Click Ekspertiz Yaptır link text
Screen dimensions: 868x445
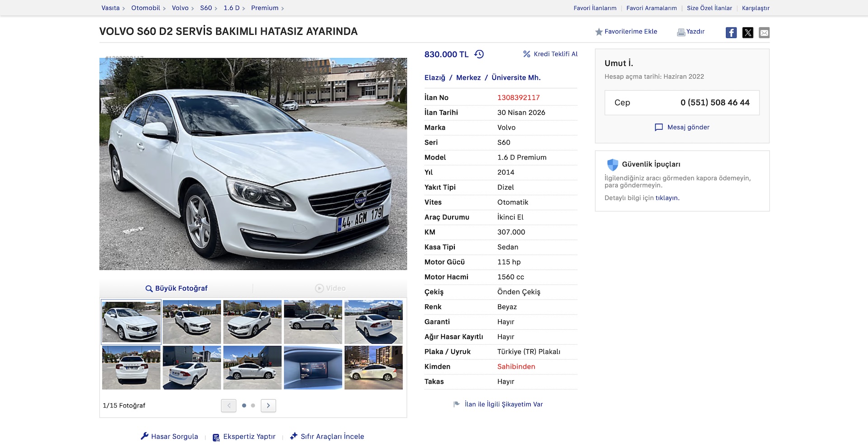pyautogui.click(x=249, y=436)
